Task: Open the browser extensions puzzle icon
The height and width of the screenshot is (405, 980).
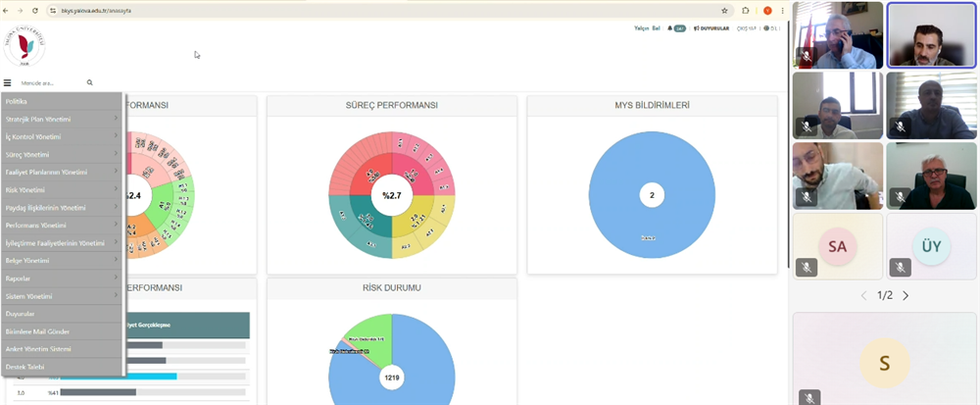Action: pos(748,10)
